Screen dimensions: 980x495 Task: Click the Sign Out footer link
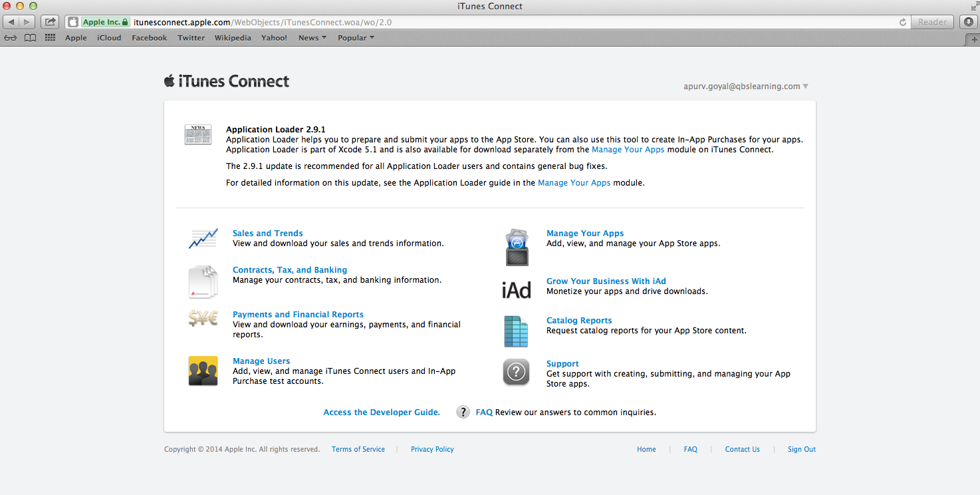[x=802, y=450]
